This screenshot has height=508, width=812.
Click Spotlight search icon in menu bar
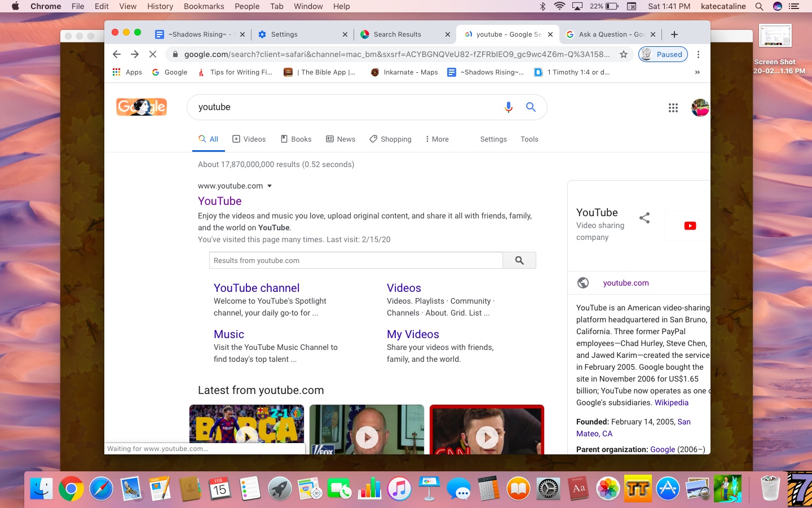(x=759, y=6)
